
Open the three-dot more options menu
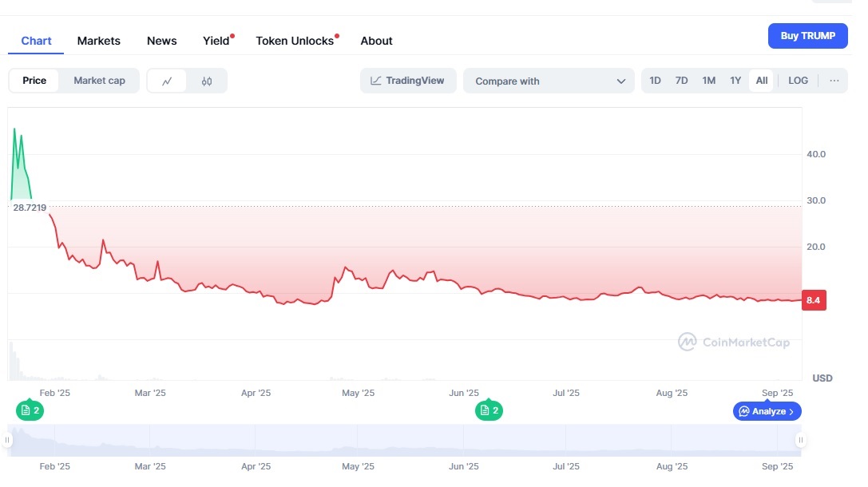834,81
